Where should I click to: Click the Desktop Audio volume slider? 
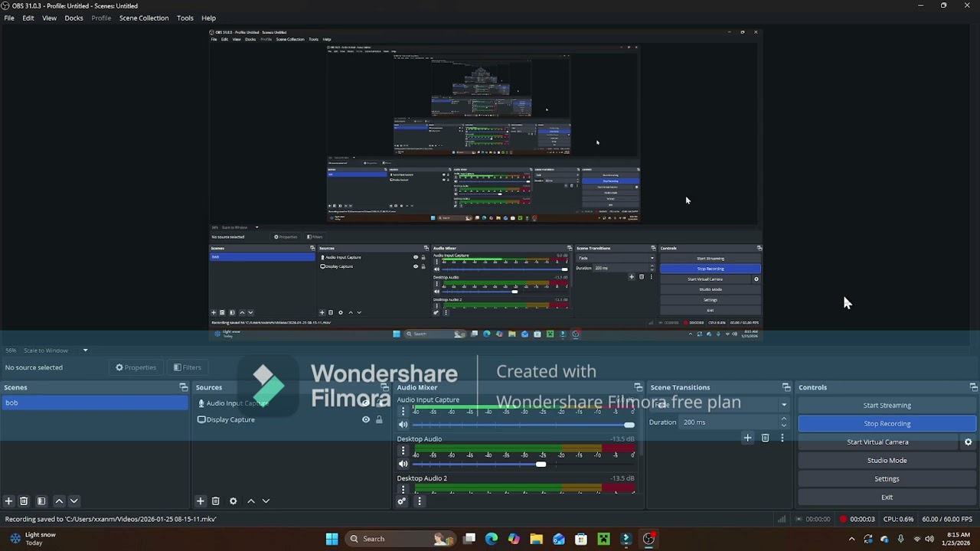tap(524, 464)
